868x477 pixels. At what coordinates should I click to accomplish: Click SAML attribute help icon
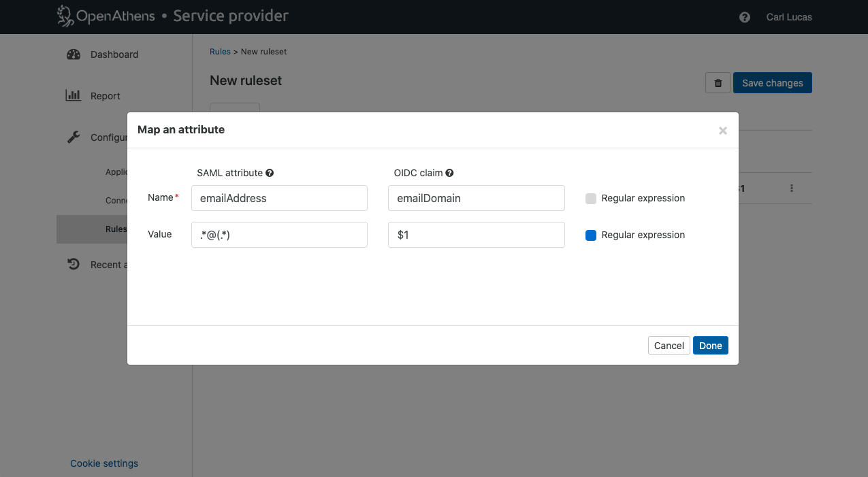pyautogui.click(x=270, y=174)
